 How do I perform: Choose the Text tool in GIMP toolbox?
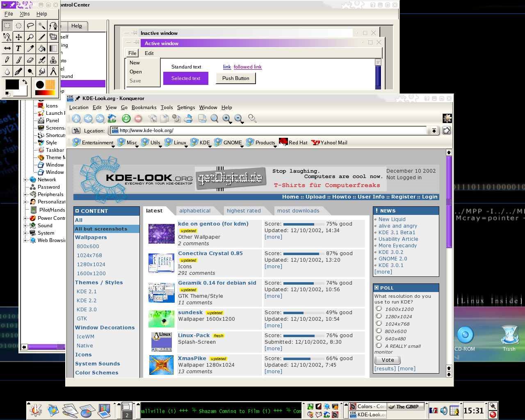pos(19,48)
